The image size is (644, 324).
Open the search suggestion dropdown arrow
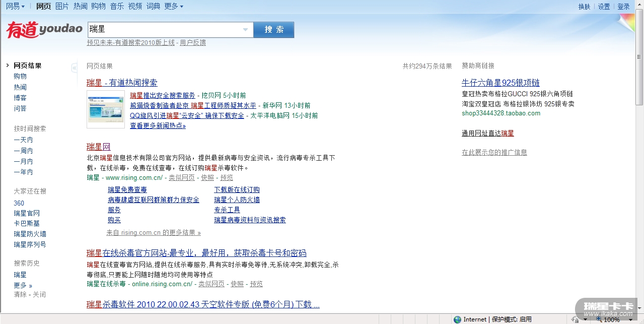tap(245, 30)
